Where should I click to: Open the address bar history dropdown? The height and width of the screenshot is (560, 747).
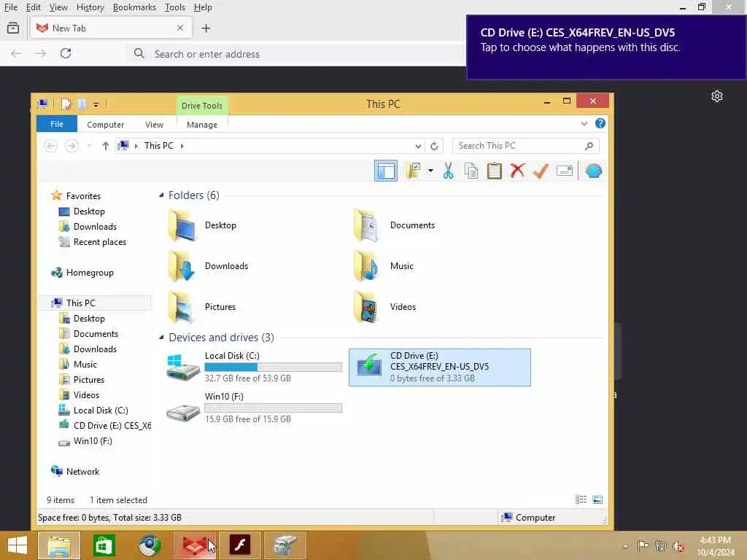[x=417, y=146]
